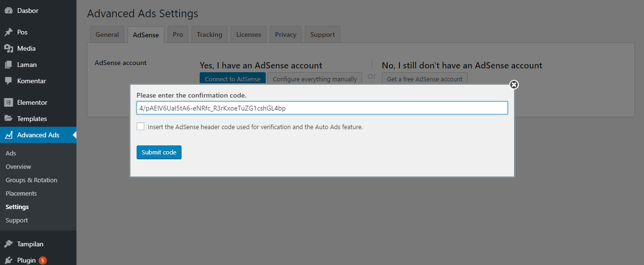Image resolution: width=644 pixels, height=265 pixels.
Task: Click the Get a free AdSense account button
Action: (425, 79)
